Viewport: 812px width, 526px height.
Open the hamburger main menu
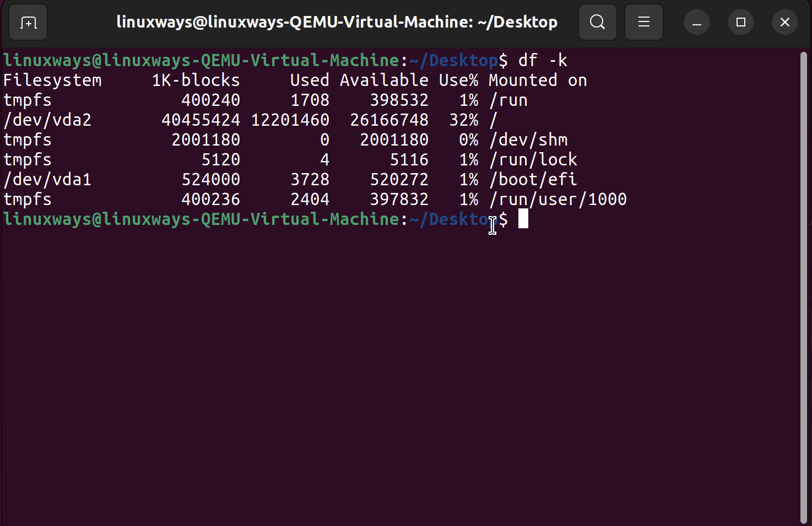pyautogui.click(x=643, y=23)
